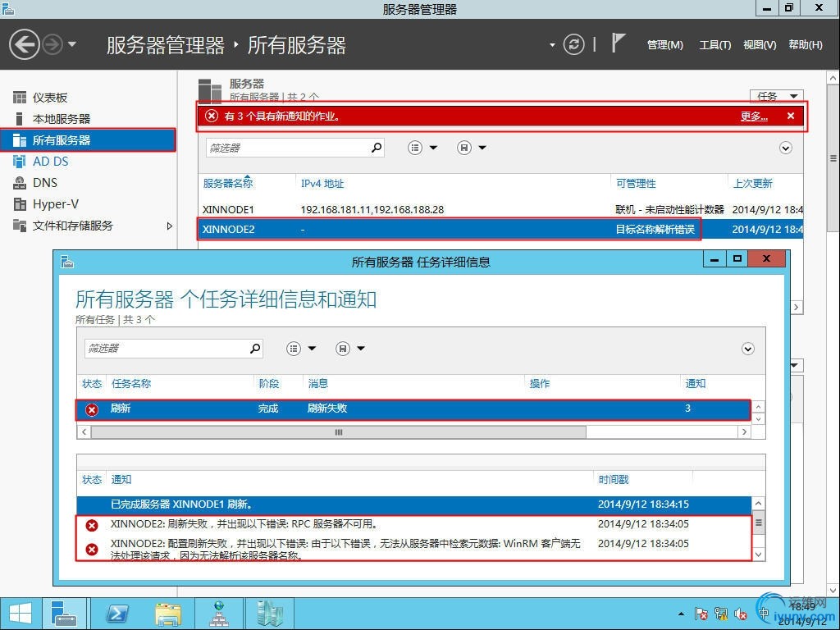
Task: Open Server Manager from the taskbar
Action: click(x=64, y=614)
